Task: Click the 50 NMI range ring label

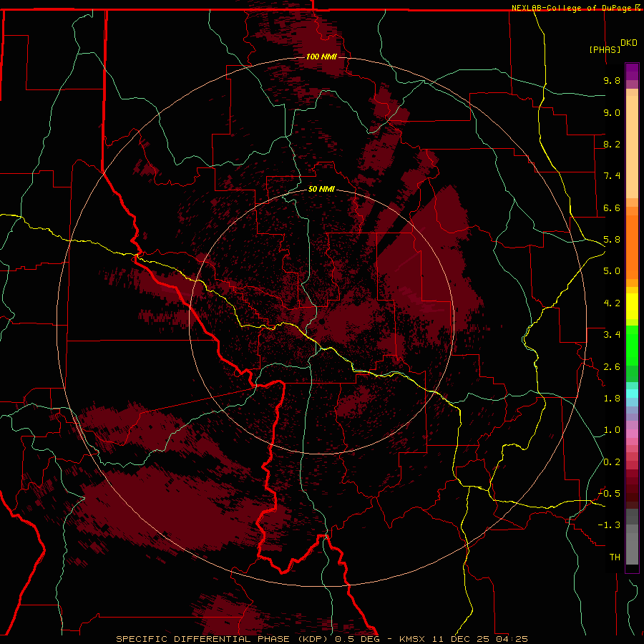Action: [321, 189]
